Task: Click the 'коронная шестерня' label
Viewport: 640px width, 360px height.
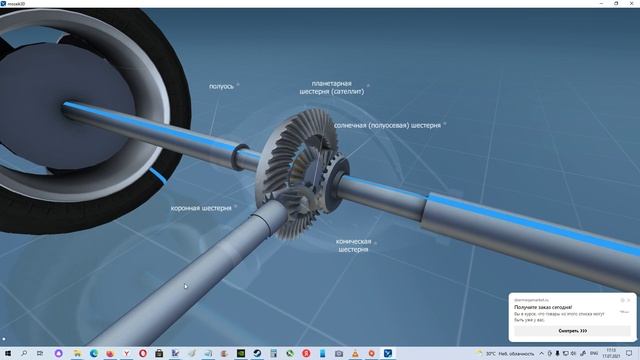Action: [201, 208]
